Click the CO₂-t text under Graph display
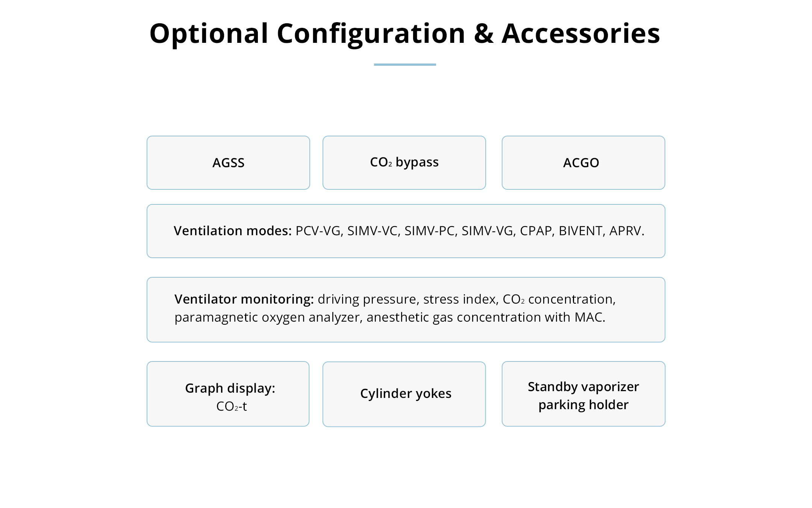This screenshot has width=812, height=508. click(232, 406)
